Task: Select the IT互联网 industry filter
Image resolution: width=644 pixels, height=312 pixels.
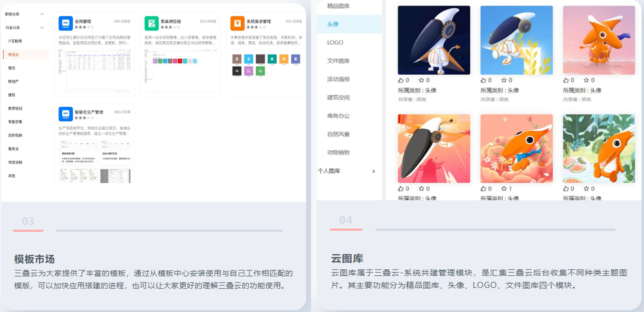Action: click(x=15, y=41)
